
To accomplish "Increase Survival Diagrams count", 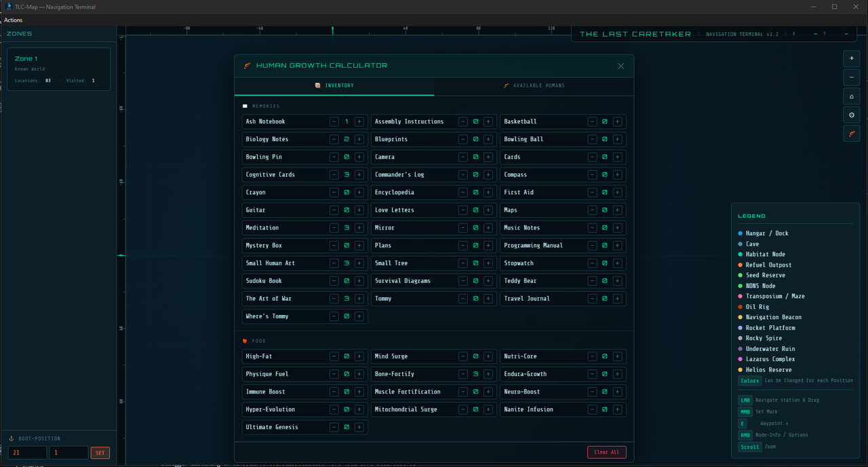I will click(x=488, y=280).
